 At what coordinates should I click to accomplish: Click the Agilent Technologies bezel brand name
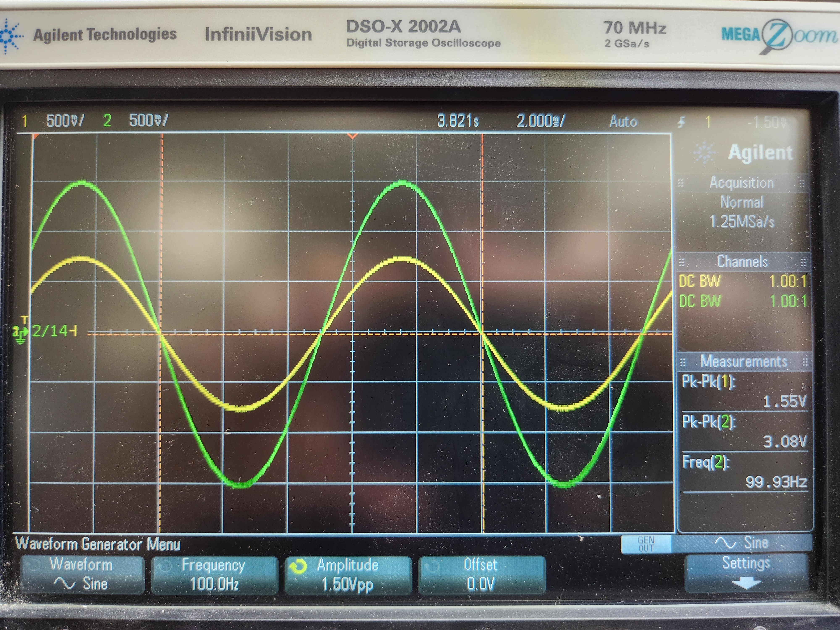tap(105, 35)
